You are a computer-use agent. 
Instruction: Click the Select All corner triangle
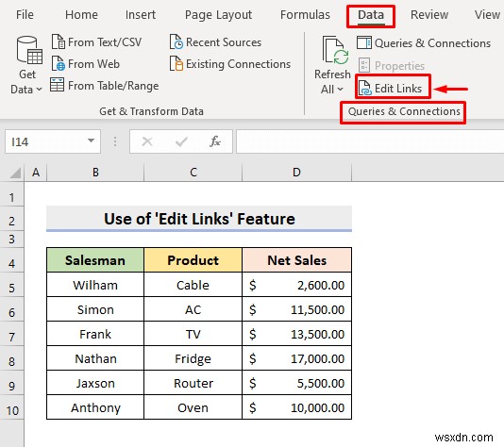point(15,173)
